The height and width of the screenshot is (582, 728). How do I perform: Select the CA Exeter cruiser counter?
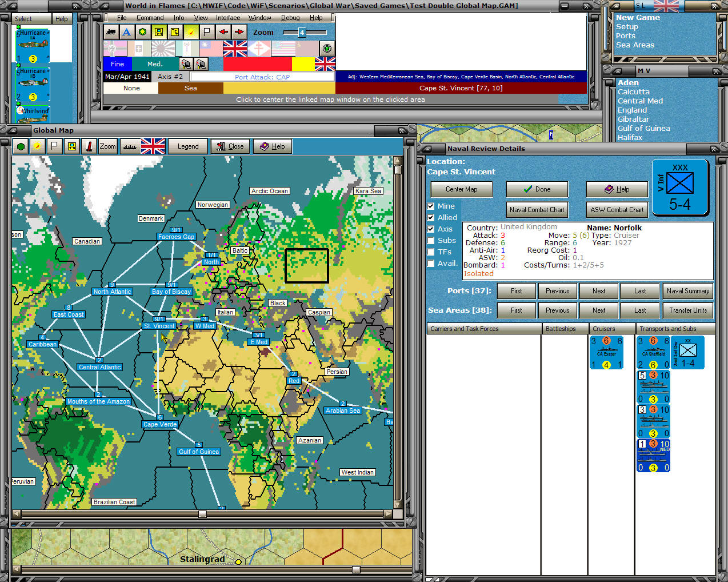click(x=606, y=352)
